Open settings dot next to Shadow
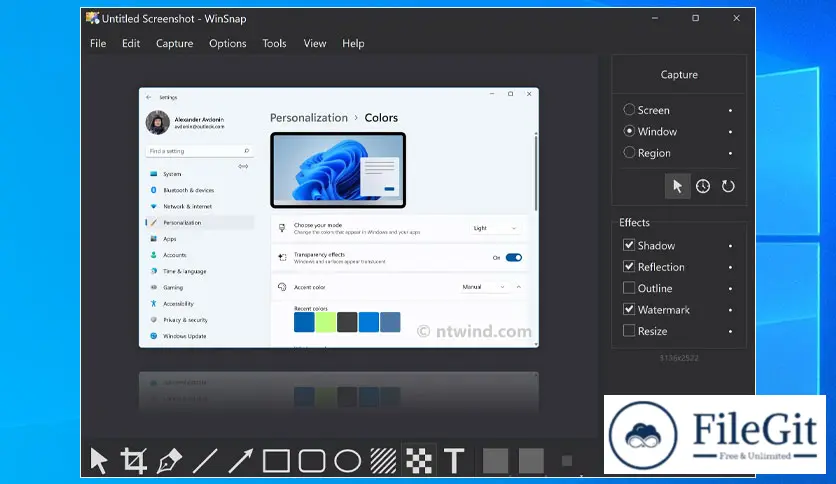This screenshot has width=836, height=484. tap(730, 246)
